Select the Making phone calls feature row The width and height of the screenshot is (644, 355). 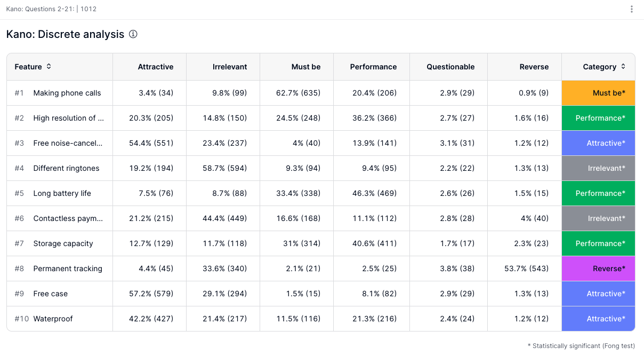tap(67, 93)
